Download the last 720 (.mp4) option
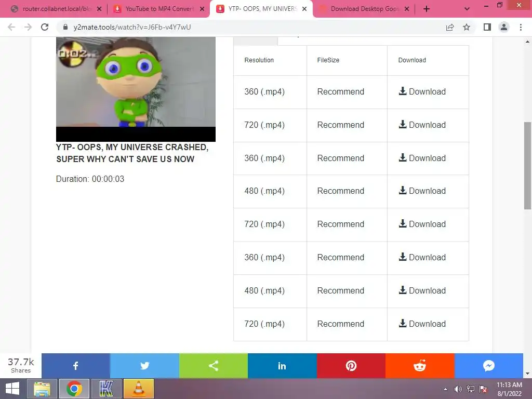This screenshot has height=399, width=532. [x=422, y=324]
